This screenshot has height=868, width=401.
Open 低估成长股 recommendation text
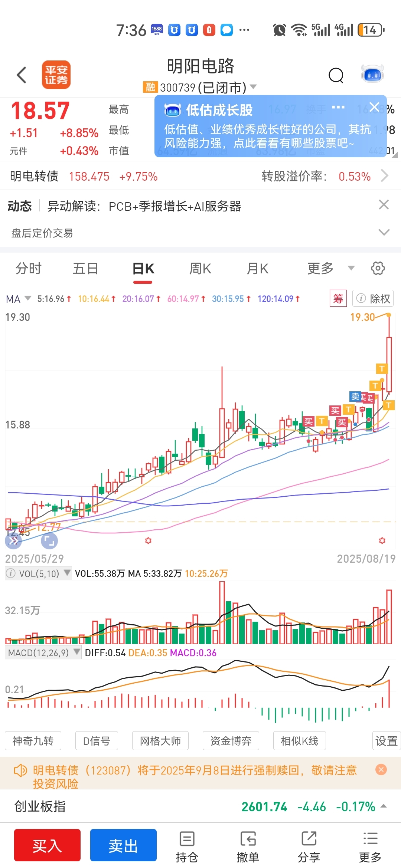[x=267, y=136]
